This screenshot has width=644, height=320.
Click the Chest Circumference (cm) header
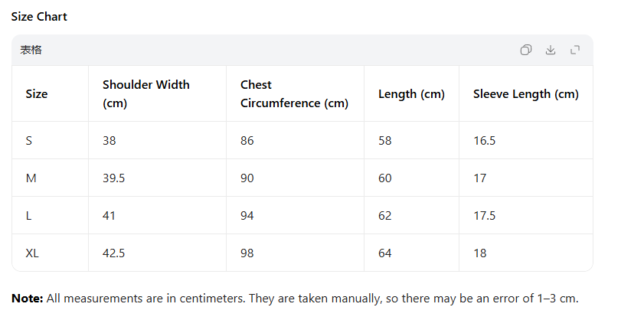[x=294, y=94]
